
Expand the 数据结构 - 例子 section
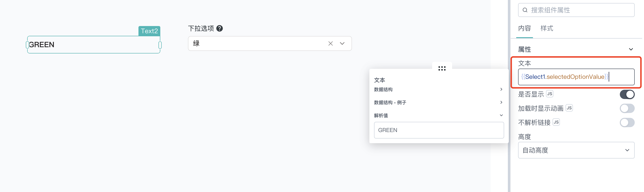coord(438,102)
